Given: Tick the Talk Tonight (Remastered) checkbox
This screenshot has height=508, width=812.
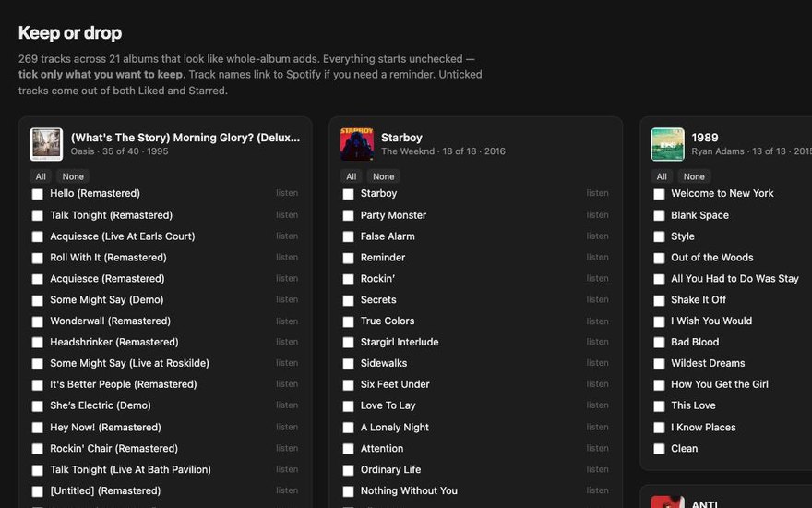Looking at the screenshot, I should 37,215.
